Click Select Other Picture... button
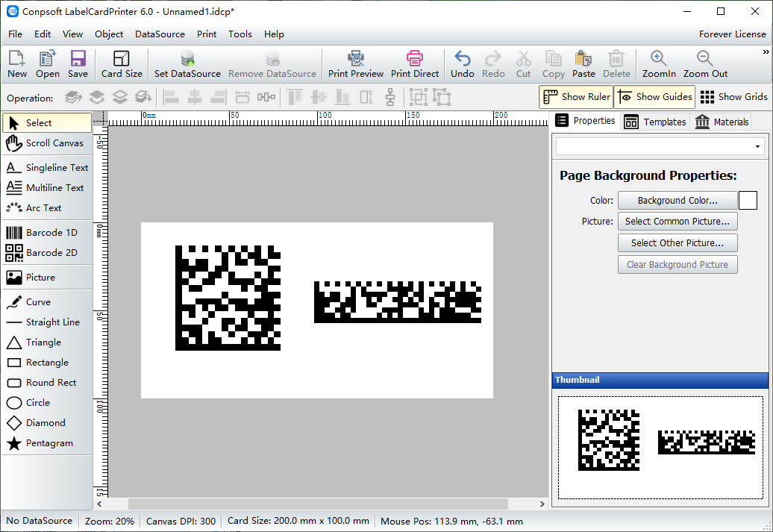The image size is (773, 532). [x=677, y=243]
